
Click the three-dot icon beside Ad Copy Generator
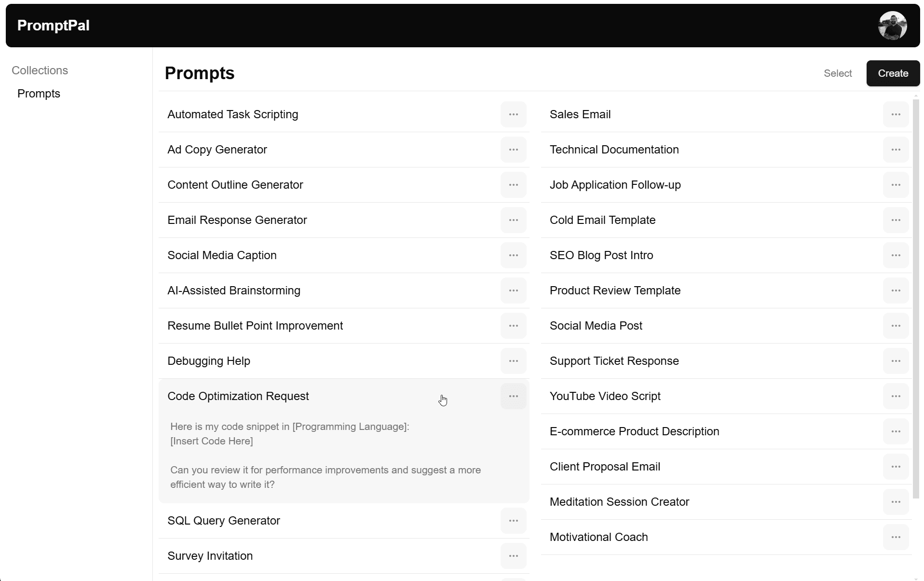(x=513, y=150)
